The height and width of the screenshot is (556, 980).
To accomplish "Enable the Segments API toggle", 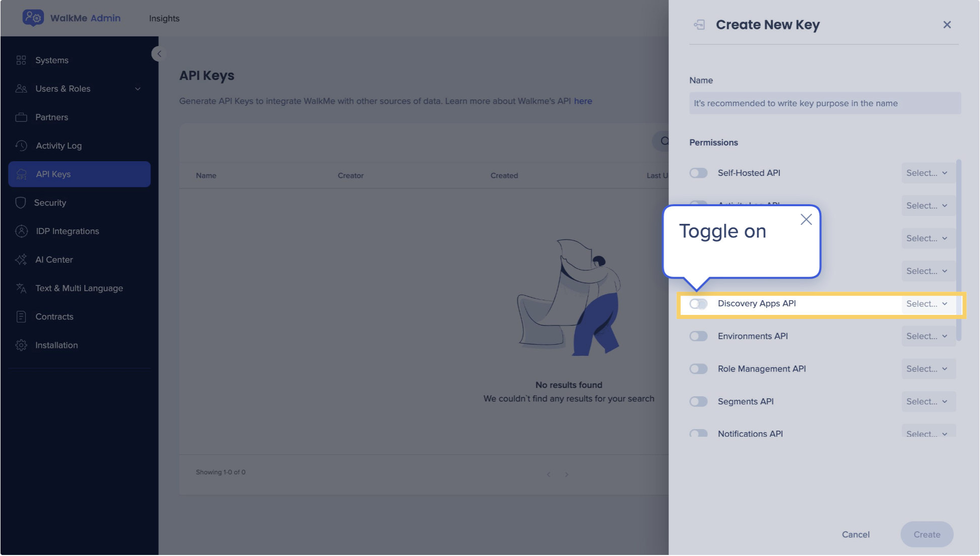I will click(699, 401).
